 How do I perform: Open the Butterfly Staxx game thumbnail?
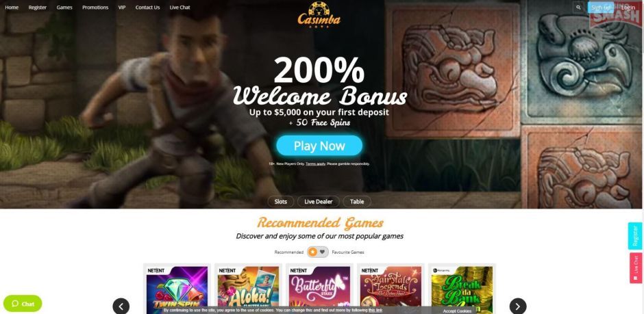click(319, 289)
